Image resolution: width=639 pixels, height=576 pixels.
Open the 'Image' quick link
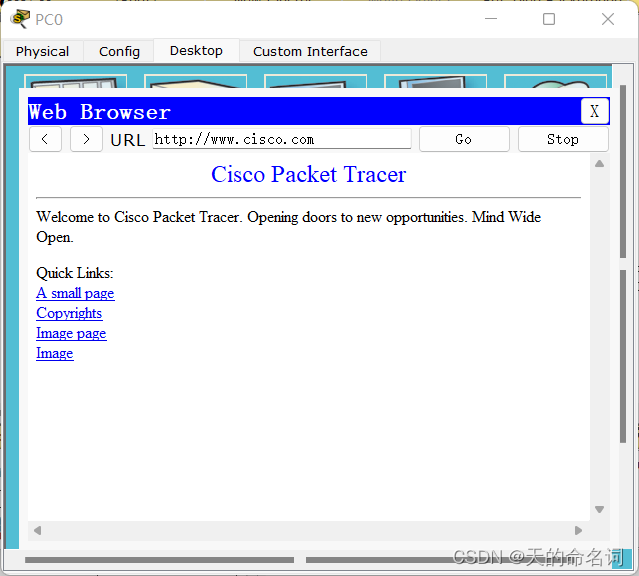55,353
